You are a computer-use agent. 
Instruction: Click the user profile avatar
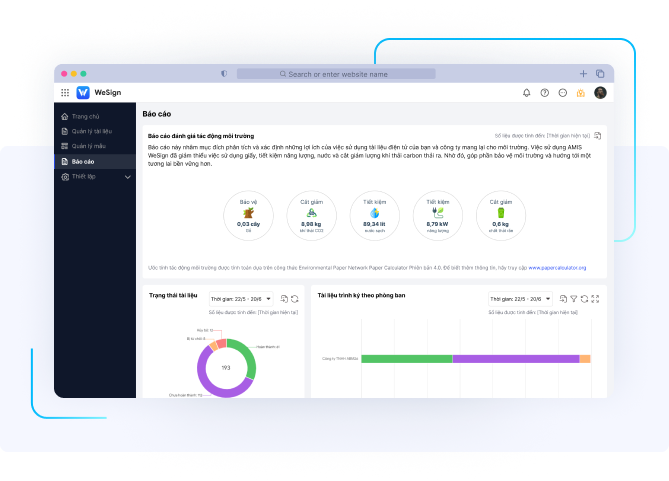point(600,93)
